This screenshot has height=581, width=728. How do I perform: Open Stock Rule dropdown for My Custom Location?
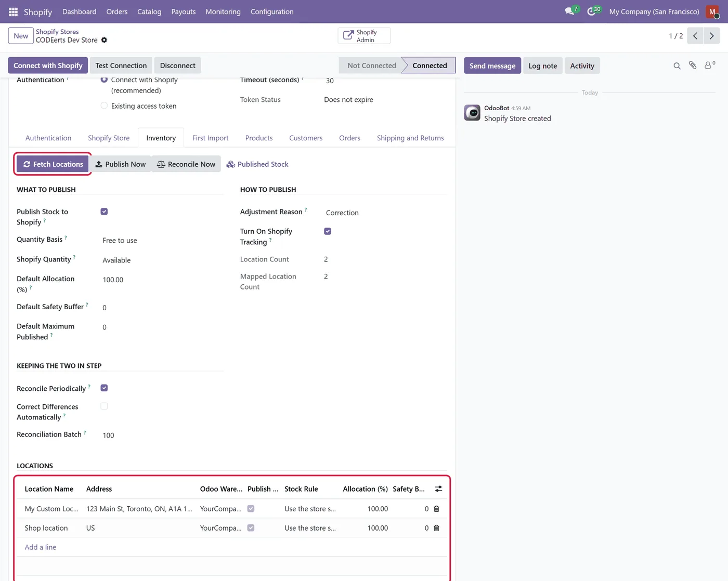(310, 509)
